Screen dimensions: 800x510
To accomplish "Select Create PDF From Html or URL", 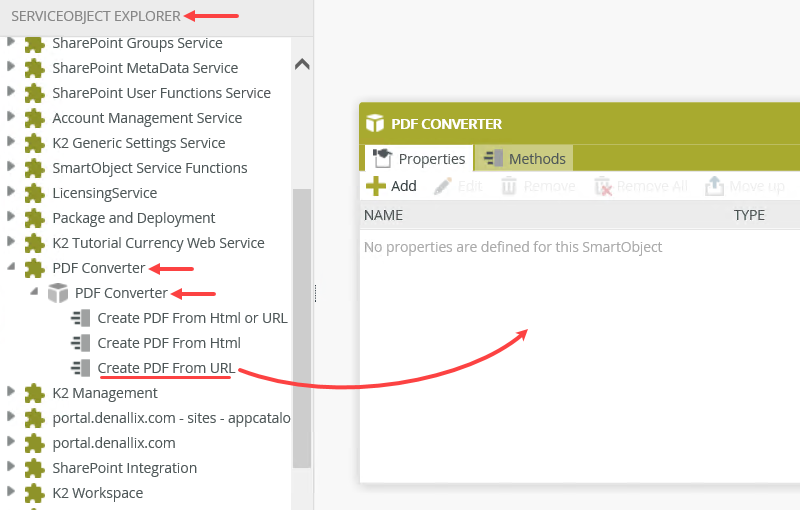I will 192,318.
